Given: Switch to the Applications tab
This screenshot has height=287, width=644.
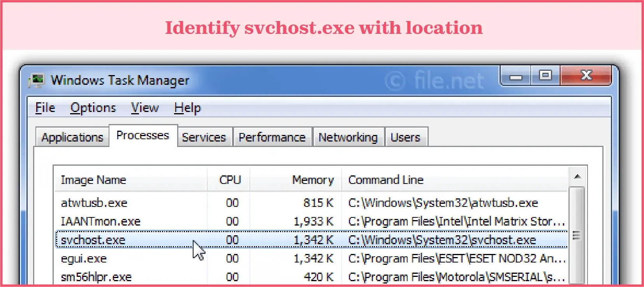Looking at the screenshot, I should tap(72, 137).
